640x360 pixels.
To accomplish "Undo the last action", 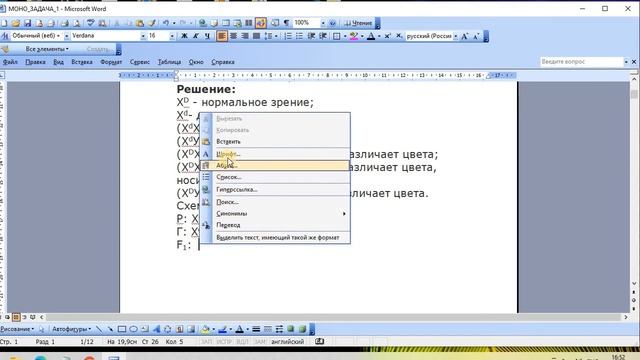I will [166, 23].
